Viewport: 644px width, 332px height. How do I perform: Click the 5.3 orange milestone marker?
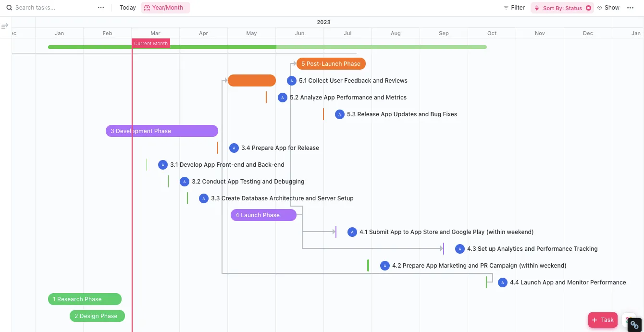pyautogui.click(x=323, y=114)
